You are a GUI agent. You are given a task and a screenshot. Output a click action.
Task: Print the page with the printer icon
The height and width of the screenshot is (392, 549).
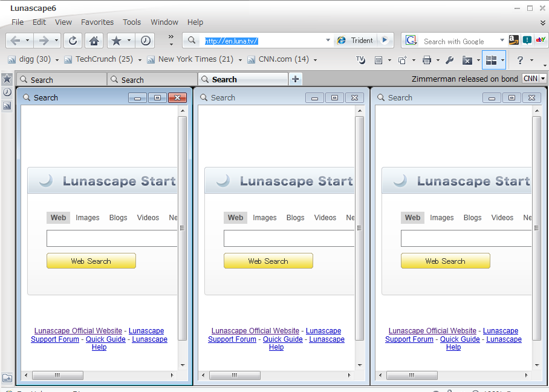[427, 60]
